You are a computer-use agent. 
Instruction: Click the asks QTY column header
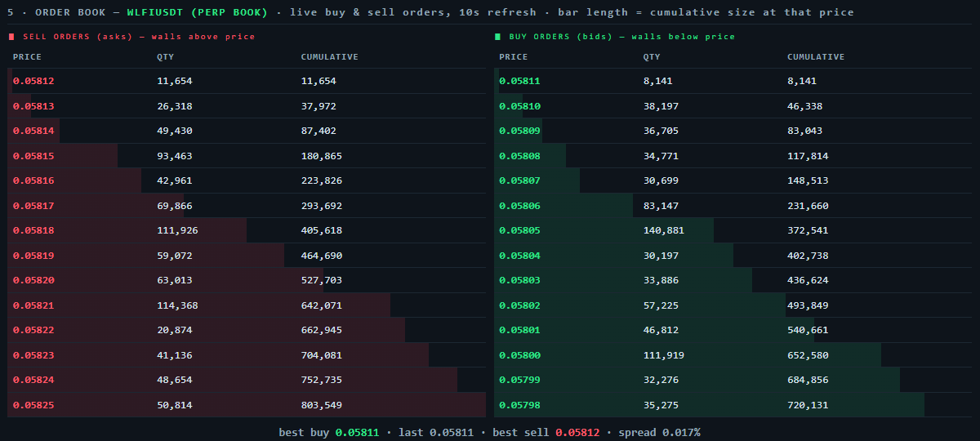tap(166, 57)
